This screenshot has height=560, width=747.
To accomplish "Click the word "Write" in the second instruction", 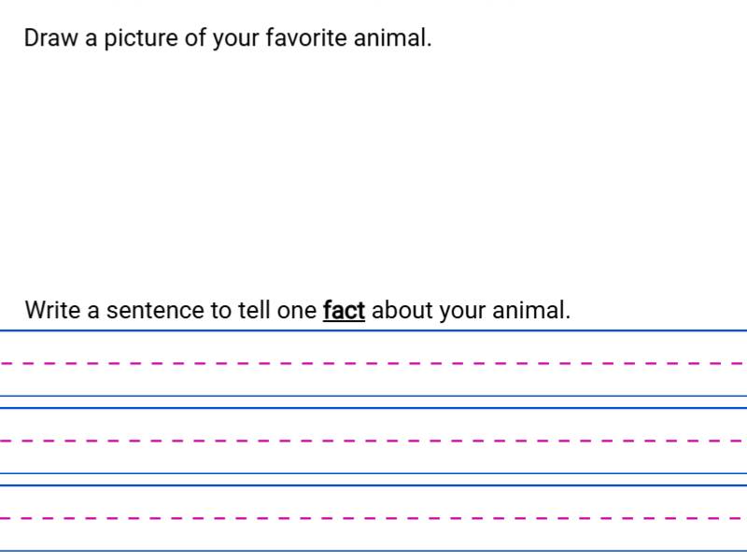I will point(53,310).
